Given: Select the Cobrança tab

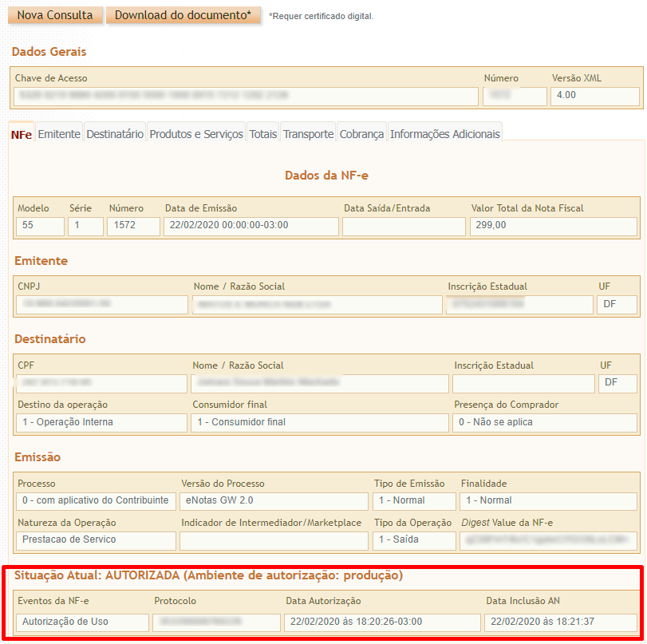Looking at the screenshot, I should [x=361, y=134].
